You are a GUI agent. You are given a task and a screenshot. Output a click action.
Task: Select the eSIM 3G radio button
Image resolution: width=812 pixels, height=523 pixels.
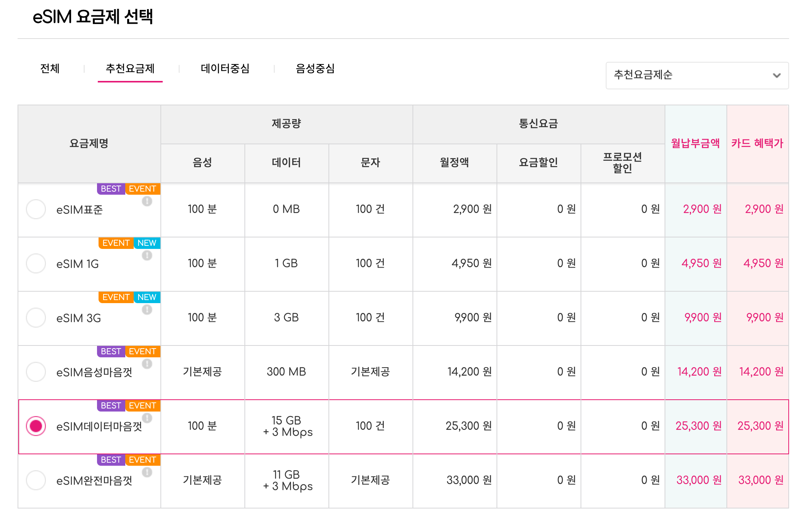[x=36, y=318]
